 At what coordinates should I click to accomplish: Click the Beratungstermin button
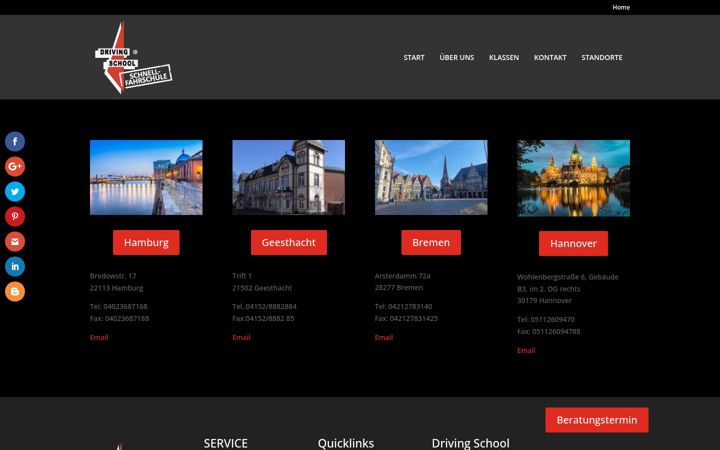[x=596, y=420]
